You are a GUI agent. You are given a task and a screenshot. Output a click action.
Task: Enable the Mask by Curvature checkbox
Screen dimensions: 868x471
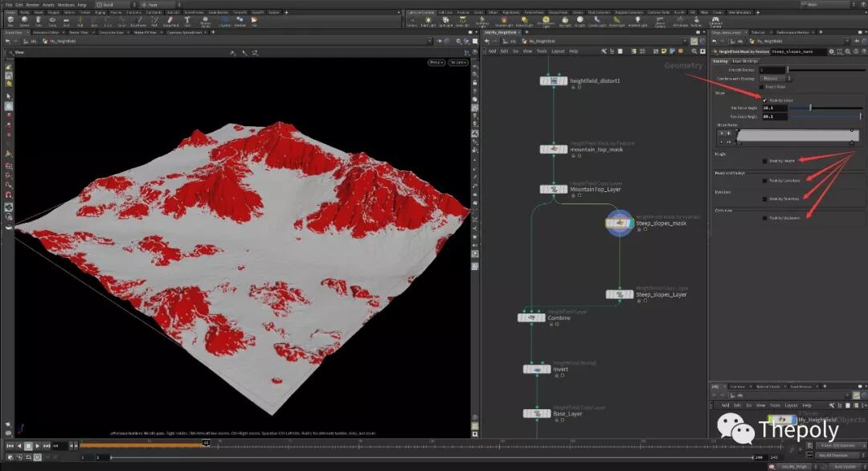(x=764, y=180)
